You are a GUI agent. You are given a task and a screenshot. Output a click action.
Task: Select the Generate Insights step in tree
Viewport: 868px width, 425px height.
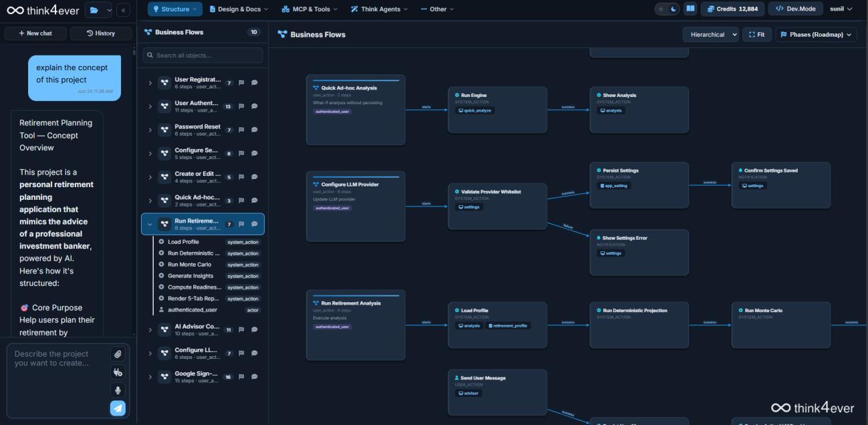coord(208,276)
